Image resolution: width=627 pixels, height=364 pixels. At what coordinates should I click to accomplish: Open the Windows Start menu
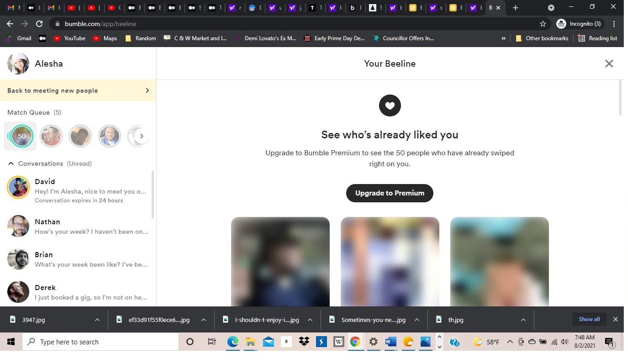tap(11, 342)
